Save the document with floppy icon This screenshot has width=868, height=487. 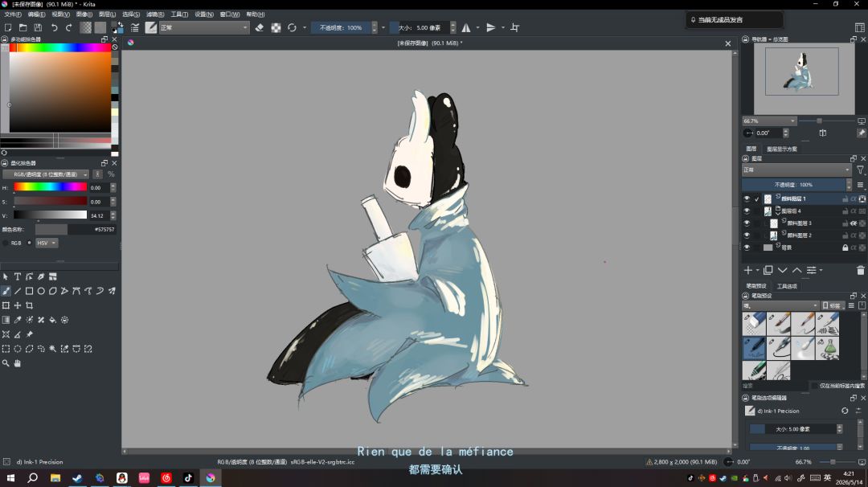point(38,27)
